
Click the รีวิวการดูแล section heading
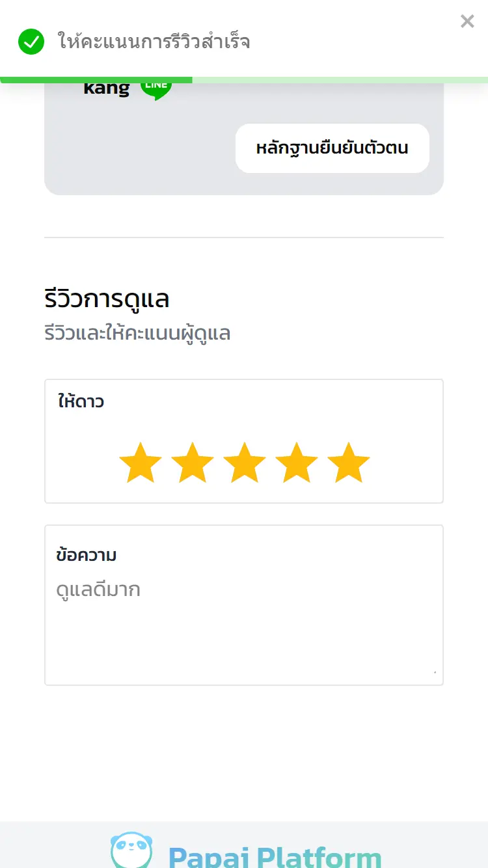coord(107,299)
